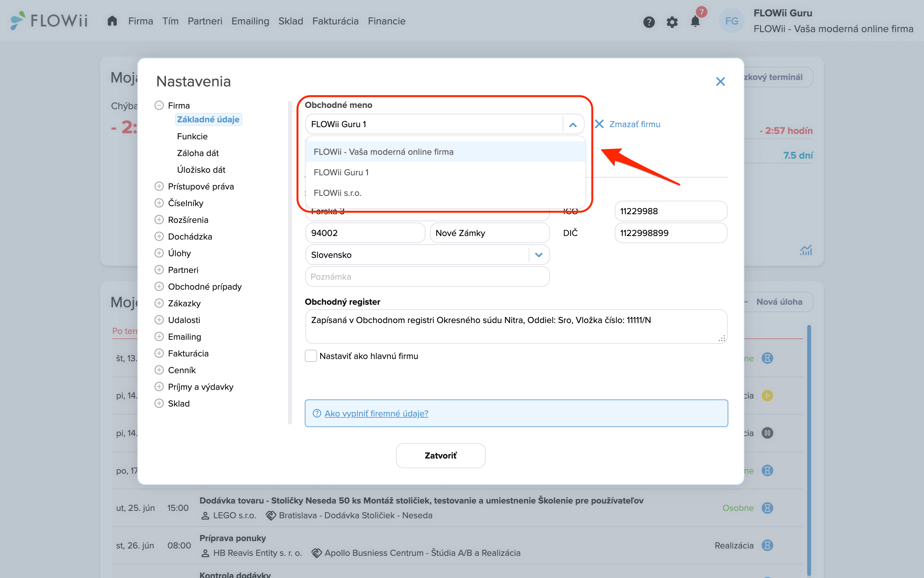924x578 pixels.
Task: Collapse the Firma tree node
Action: (x=159, y=106)
